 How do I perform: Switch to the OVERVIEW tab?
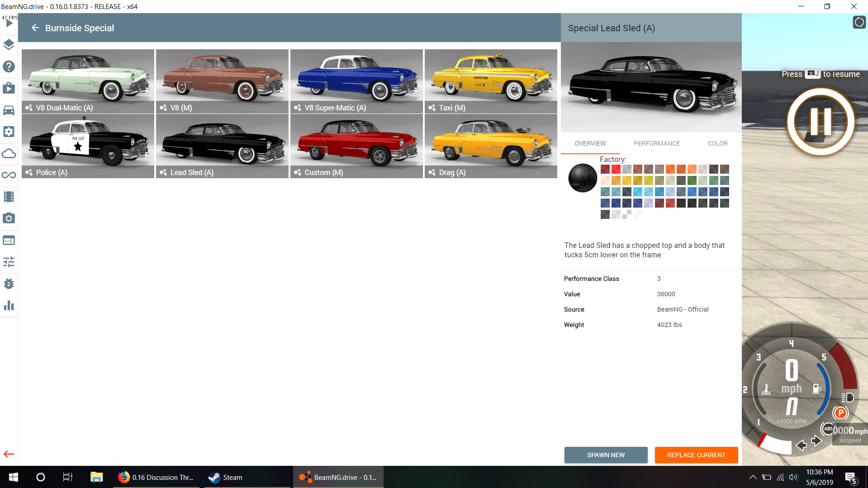click(590, 143)
